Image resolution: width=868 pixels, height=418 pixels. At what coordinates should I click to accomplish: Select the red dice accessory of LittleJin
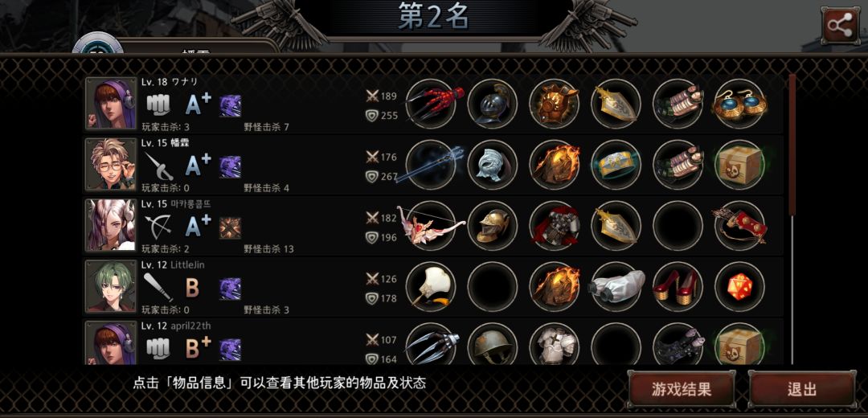point(739,287)
